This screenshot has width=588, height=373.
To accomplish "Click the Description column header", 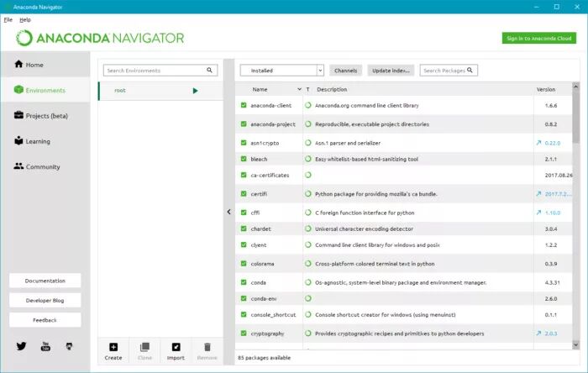I will pyautogui.click(x=332, y=89).
